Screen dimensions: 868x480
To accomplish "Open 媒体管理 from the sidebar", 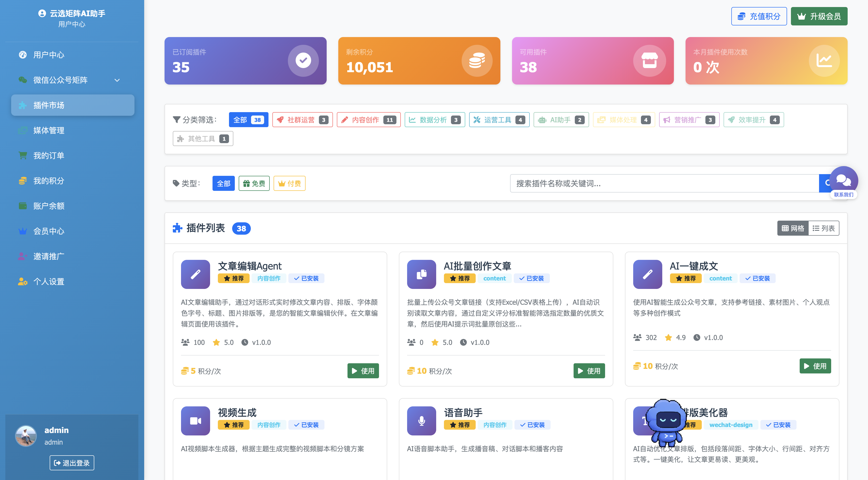I will (x=72, y=130).
